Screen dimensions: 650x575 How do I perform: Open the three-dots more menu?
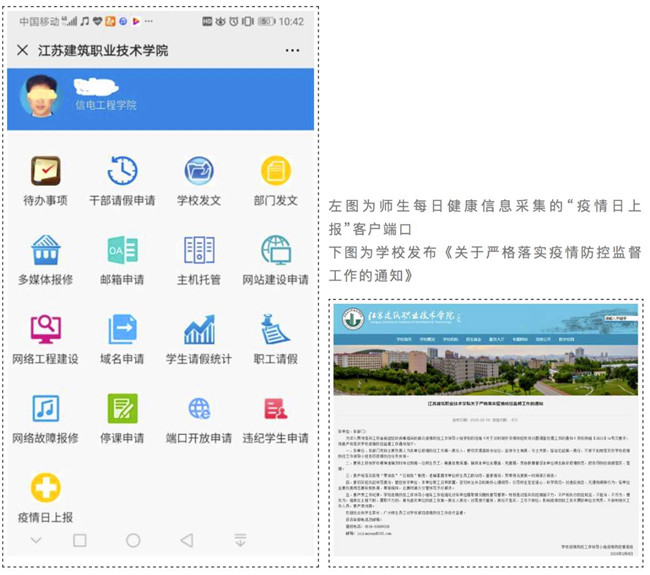coord(292,51)
